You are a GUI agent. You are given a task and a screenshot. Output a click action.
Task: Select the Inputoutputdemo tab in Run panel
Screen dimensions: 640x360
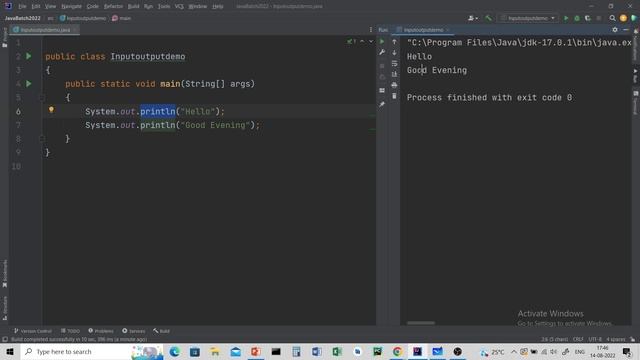[x=423, y=30]
